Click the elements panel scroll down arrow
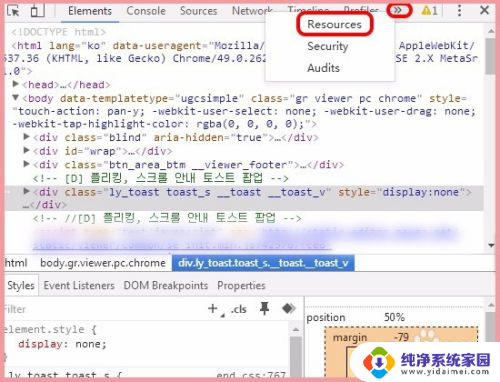500x382 pixels. click(490, 245)
